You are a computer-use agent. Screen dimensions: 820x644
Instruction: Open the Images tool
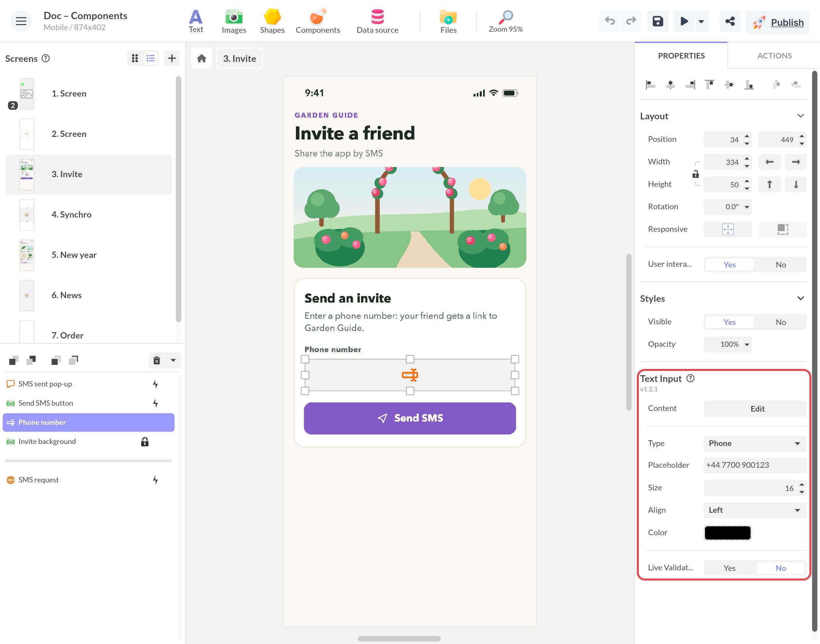[234, 21]
